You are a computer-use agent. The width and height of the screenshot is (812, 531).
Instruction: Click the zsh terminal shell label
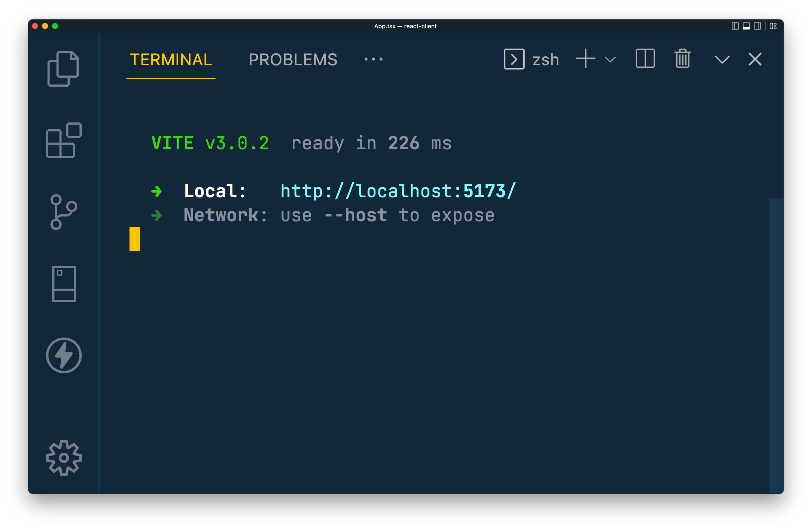[545, 60]
